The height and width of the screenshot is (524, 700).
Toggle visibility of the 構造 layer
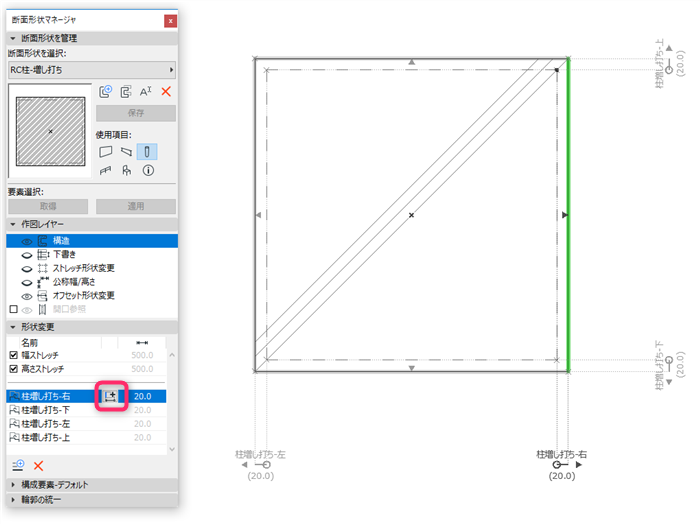pyautogui.click(x=27, y=241)
